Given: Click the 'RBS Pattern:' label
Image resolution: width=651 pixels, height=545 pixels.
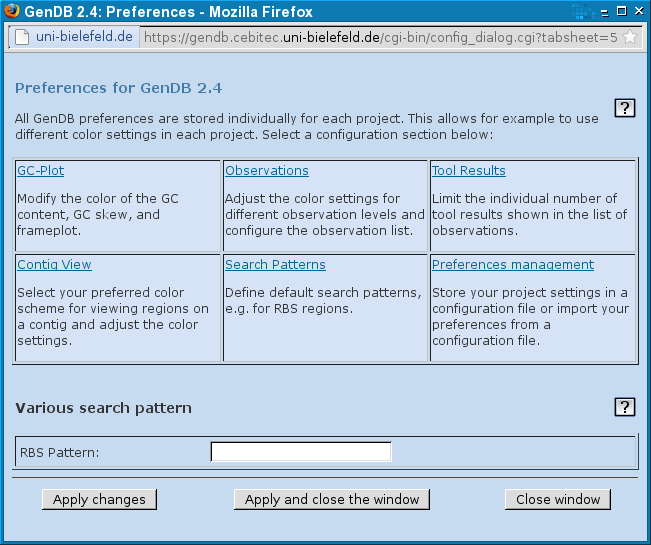Looking at the screenshot, I should tap(60, 452).
